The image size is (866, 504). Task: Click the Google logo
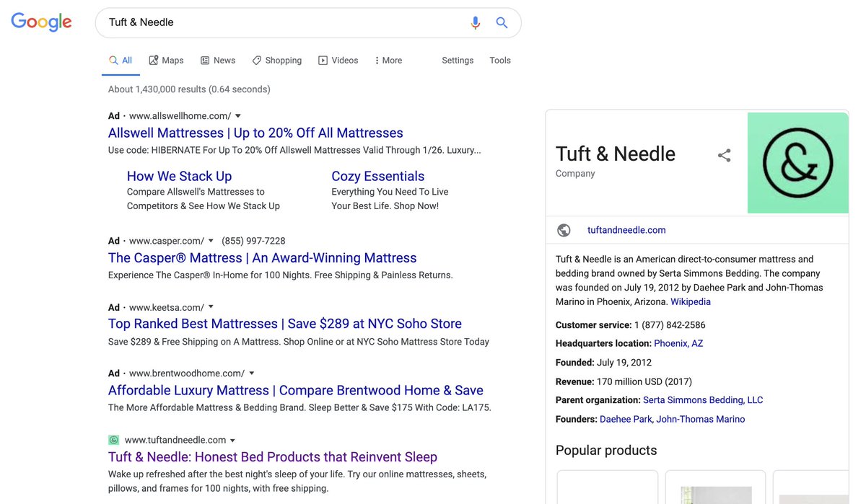tap(41, 22)
